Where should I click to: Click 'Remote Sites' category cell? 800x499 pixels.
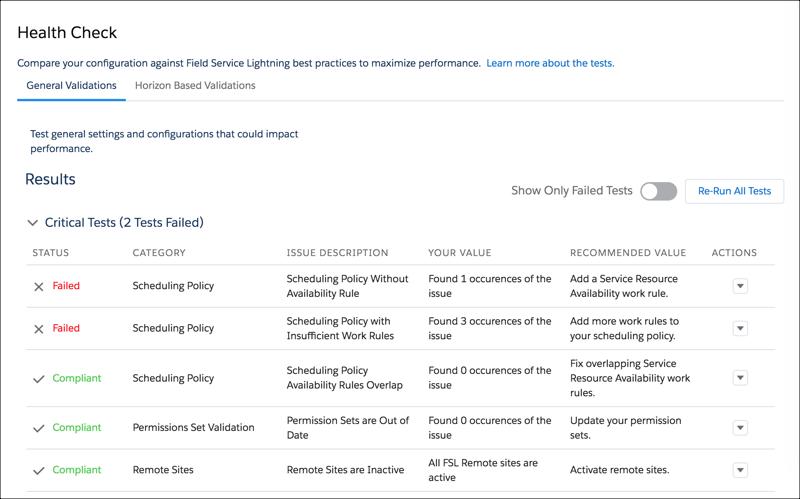[x=163, y=470]
